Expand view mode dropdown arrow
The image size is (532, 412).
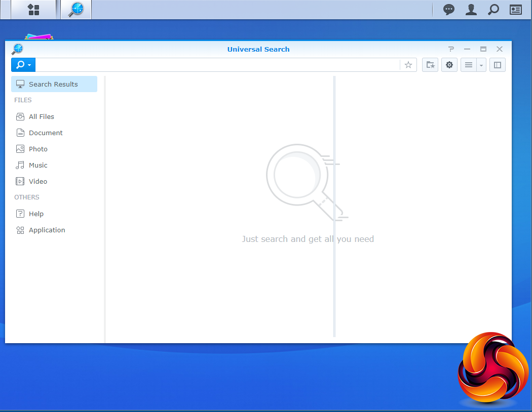[x=481, y=65]
